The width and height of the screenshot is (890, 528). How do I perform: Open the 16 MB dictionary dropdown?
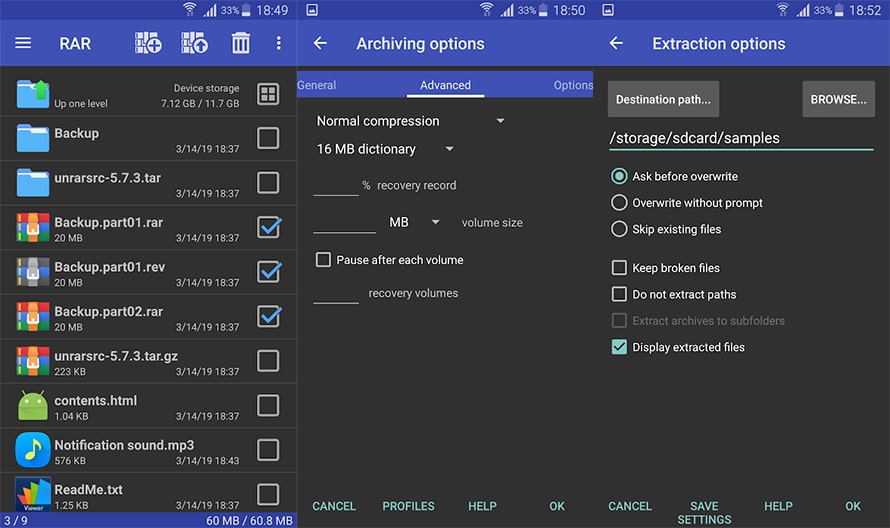point(384,149)
